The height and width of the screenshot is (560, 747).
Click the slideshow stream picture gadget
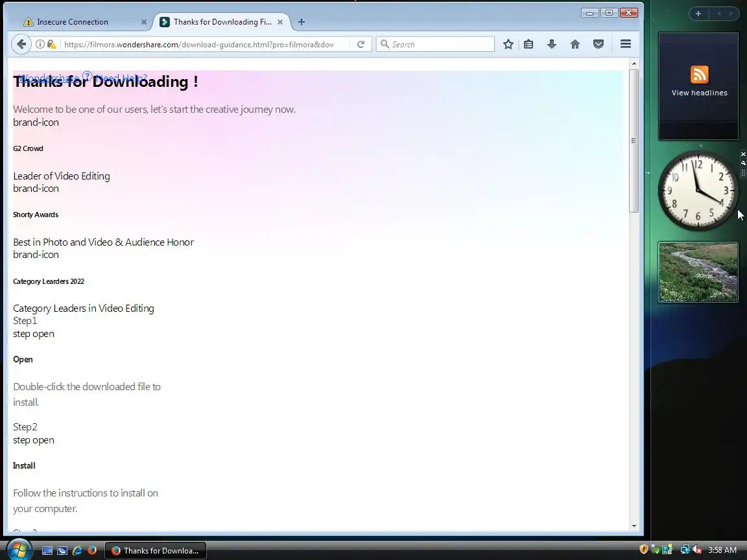[x=698, y=272]
